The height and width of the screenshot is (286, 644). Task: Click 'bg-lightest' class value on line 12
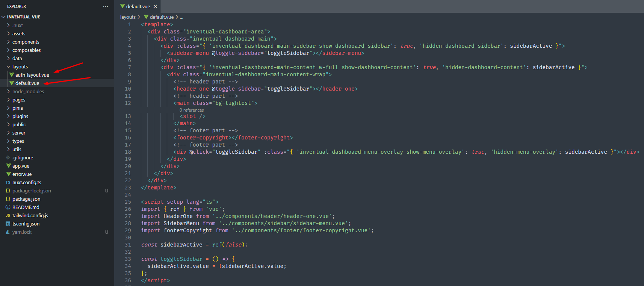233,103
